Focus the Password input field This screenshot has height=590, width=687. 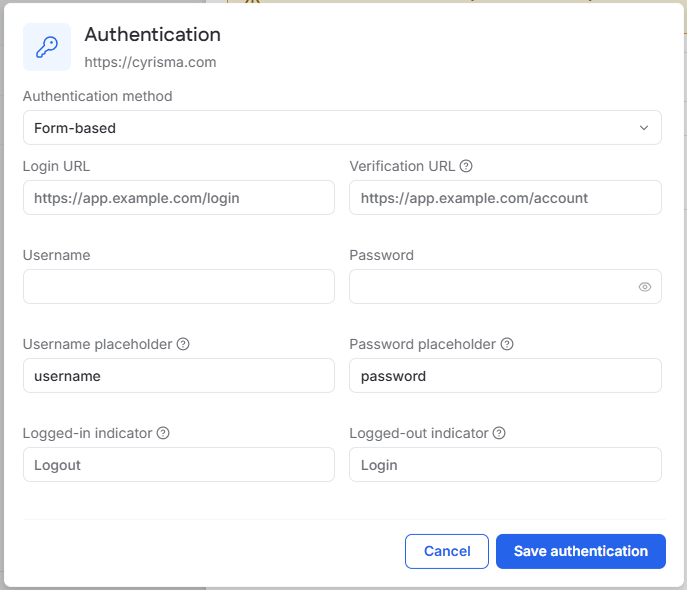point(505,286)
